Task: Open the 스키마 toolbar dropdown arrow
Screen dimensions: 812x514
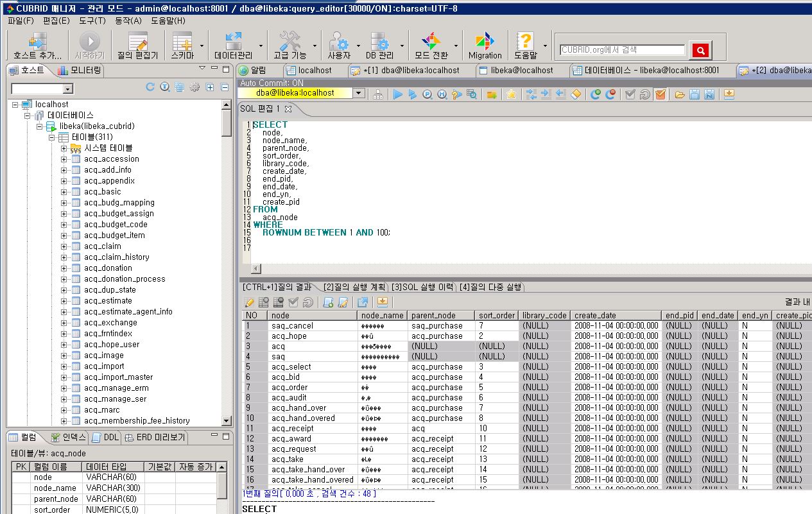Action: point(202,46)
